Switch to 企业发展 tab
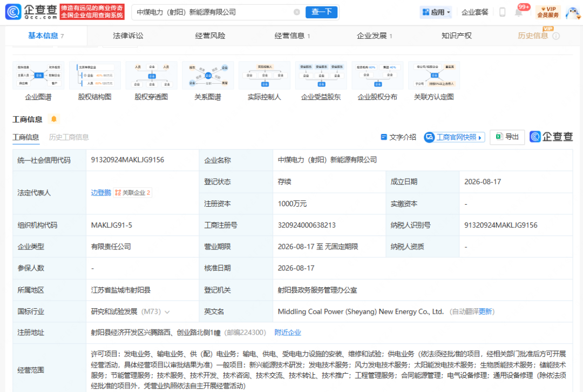The image size is (583, 392). pyautogui.click(x=375, y=36)
